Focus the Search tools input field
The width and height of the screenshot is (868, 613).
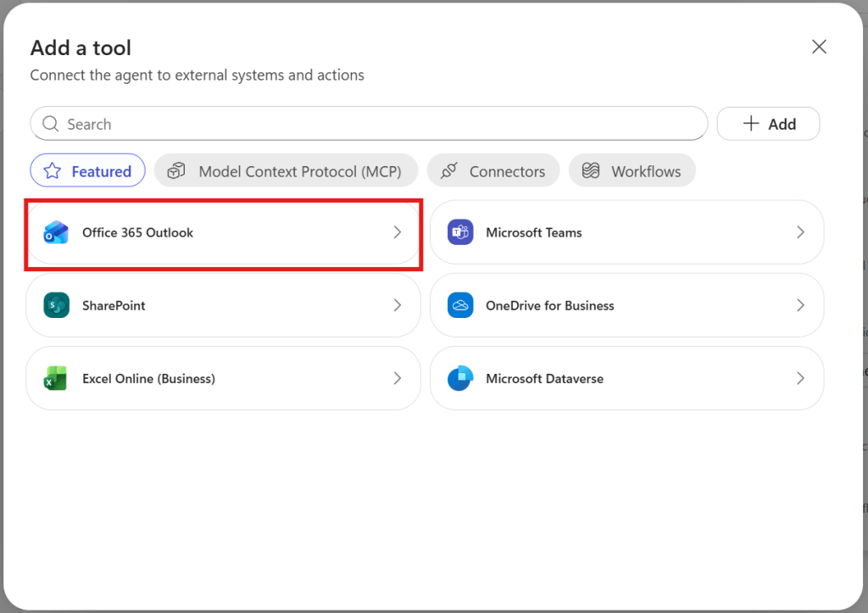tap(369, 124)
